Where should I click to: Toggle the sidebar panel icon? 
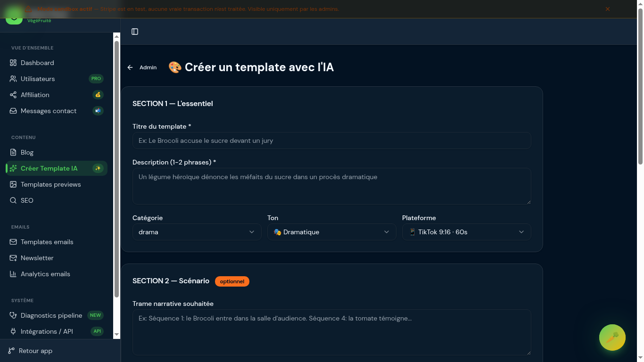[x=135, y=32]
